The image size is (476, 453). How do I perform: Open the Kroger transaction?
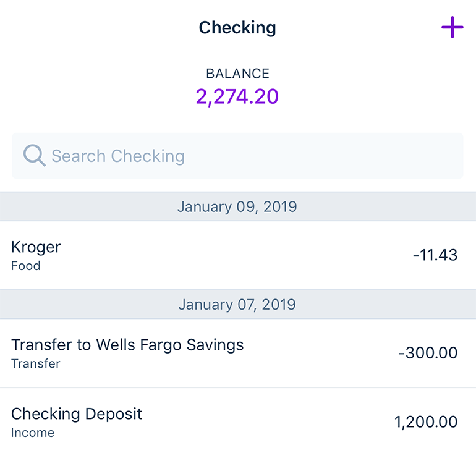[238, 255]
